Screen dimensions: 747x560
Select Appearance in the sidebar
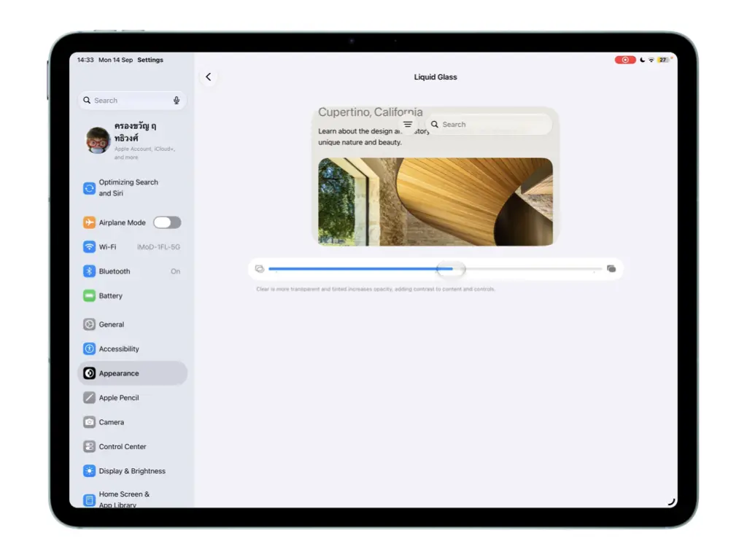click(x=132, y=373)
